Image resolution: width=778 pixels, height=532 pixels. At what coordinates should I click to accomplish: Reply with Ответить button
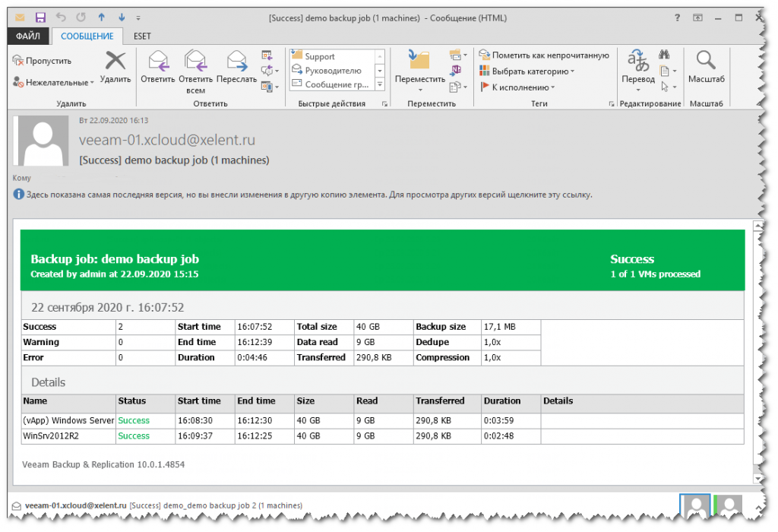[x=158, y=67]
